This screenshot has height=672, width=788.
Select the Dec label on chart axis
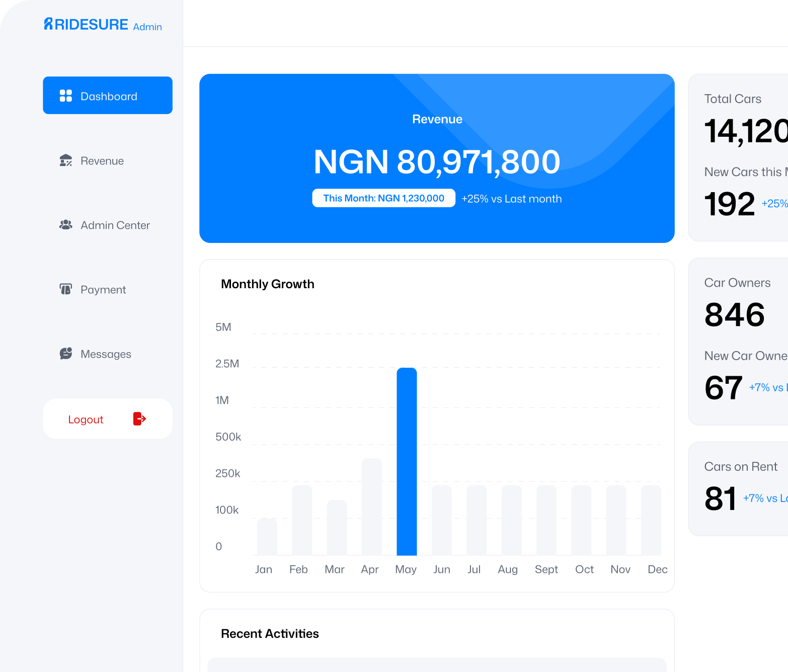657,569
